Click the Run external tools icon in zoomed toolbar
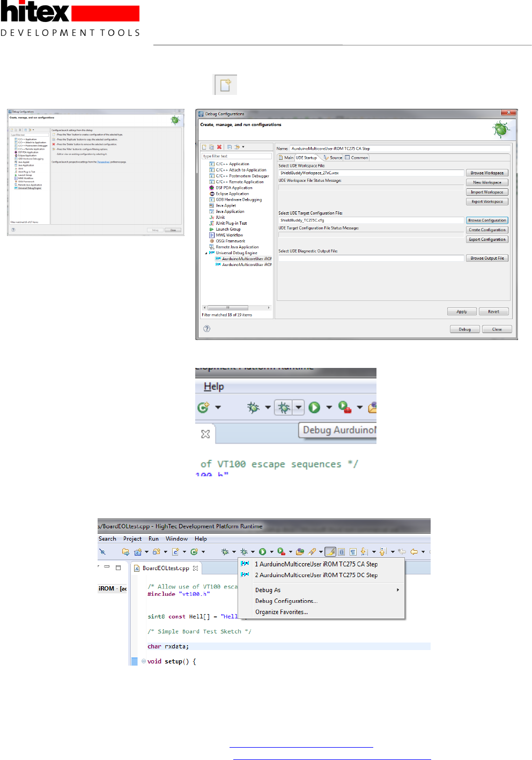532x760 pixels. (x=345, y=408)
